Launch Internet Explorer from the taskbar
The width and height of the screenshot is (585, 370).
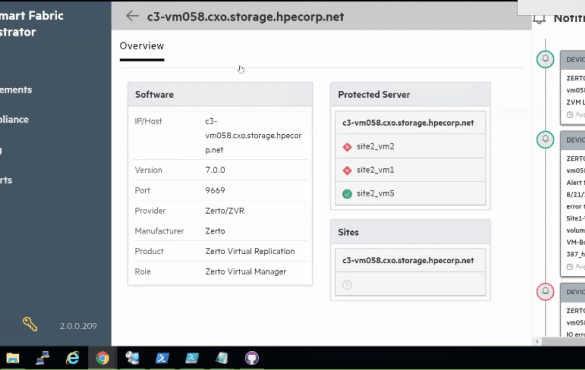(72, 358)
